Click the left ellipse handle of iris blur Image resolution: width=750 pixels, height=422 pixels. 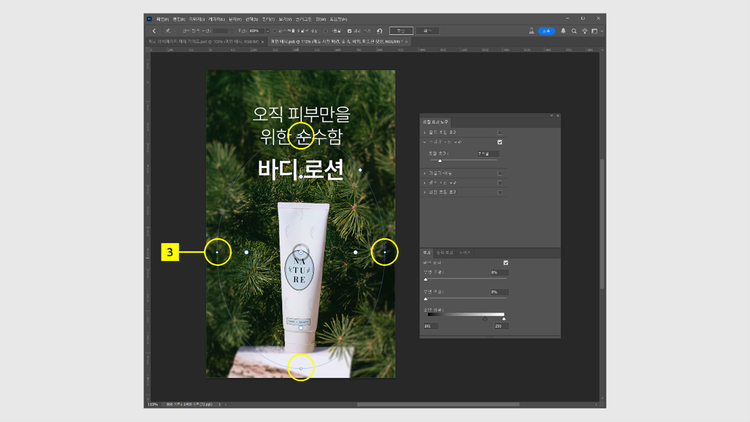217,252
